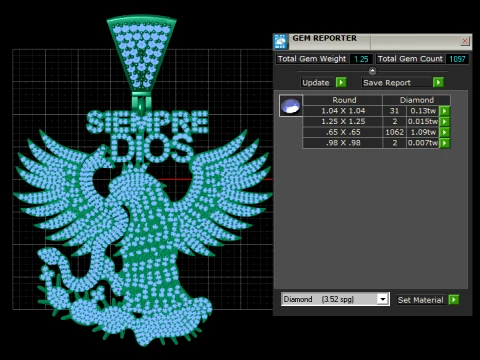Click the count cell showing 1062
The height and width of the screenshot is (360, 480).
tap(395, 132)
